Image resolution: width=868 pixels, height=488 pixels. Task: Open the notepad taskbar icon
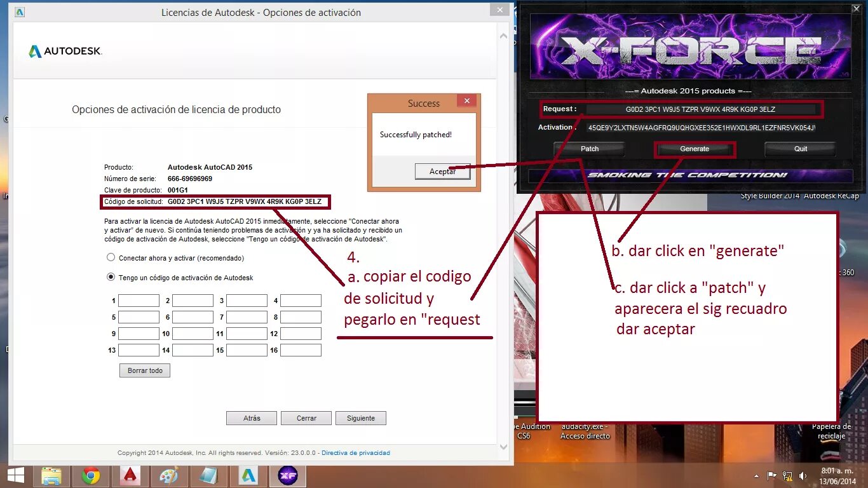pos(208,476)
